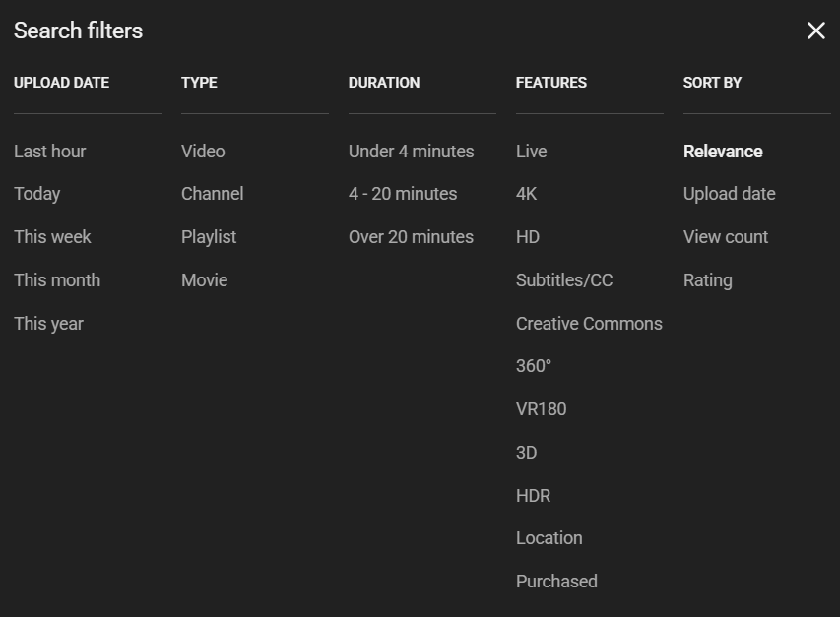840x617 pixels.
Task: Apply the This month filter
Action: [57, 280]
